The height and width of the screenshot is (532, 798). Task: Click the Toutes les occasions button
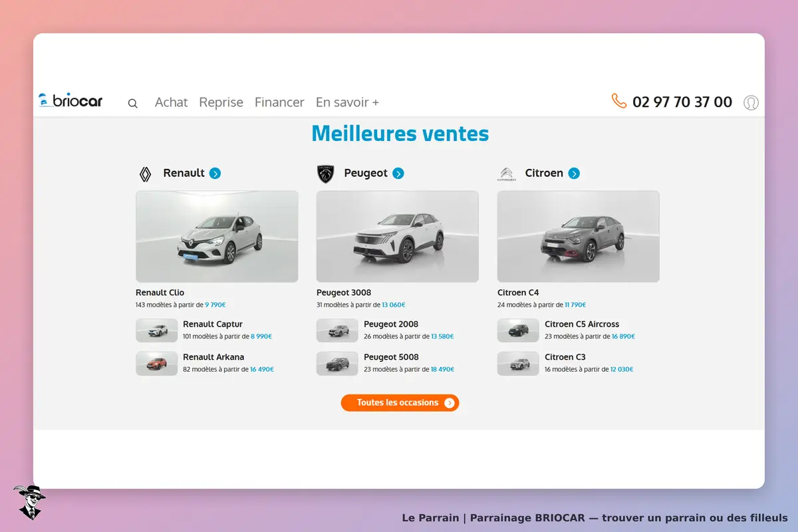point(400,403)
